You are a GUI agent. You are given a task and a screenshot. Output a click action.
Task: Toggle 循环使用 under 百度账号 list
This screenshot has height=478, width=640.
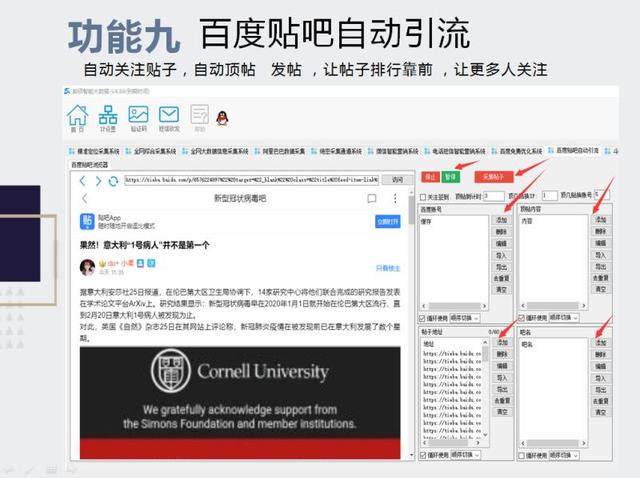point(422,318)
